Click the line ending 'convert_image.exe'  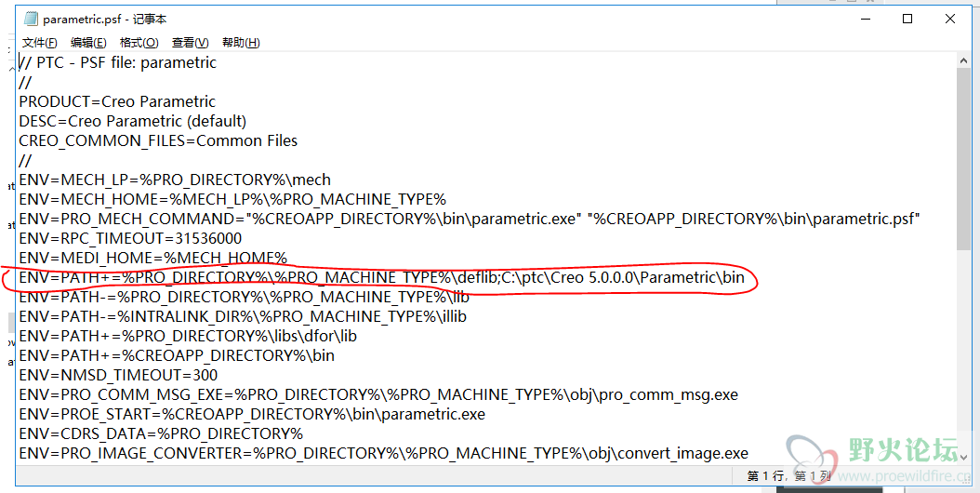pyautogui.click(x=384, y=453)
